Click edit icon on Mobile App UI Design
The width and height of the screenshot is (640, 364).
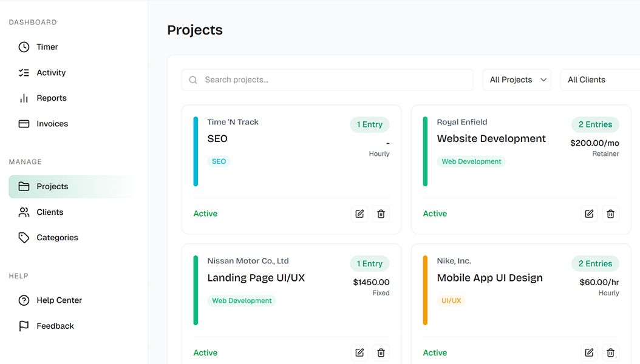(589, 352)
